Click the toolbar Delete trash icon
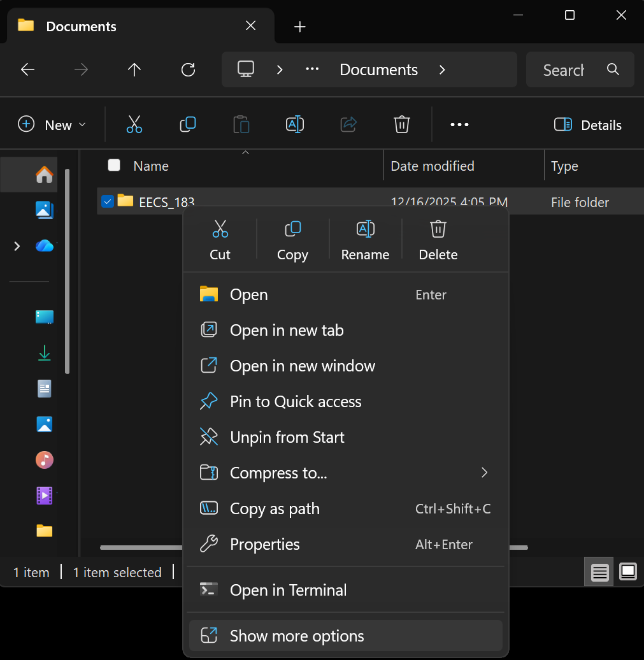The width and height of the screenshot is (644, 660). [x=401, y=125]
